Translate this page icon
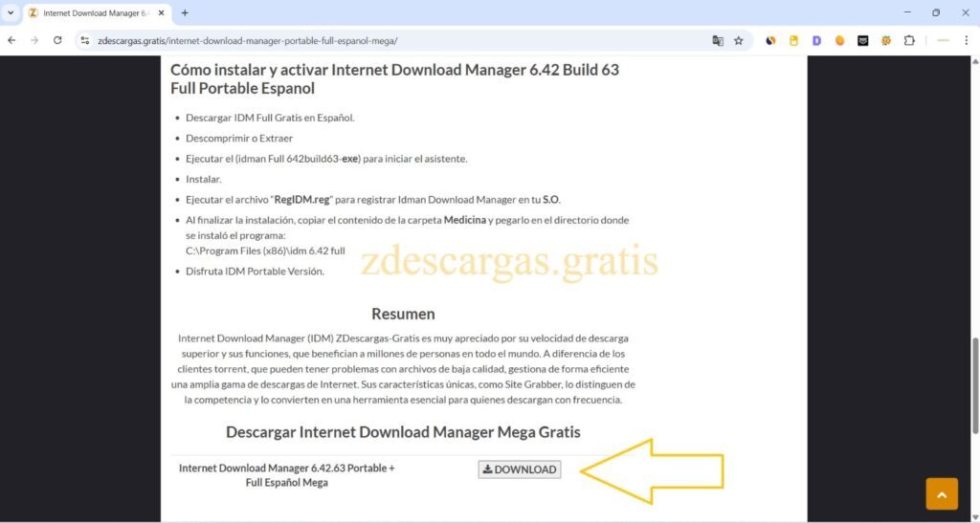The width and height of the screenshot is (980, 523). (x=718, y=40)
